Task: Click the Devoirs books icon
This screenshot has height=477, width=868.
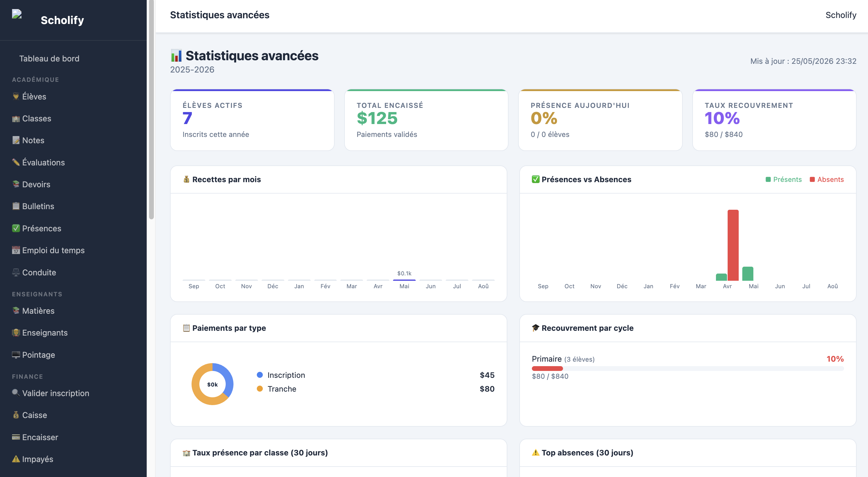Action: click(x=16, y=184)
